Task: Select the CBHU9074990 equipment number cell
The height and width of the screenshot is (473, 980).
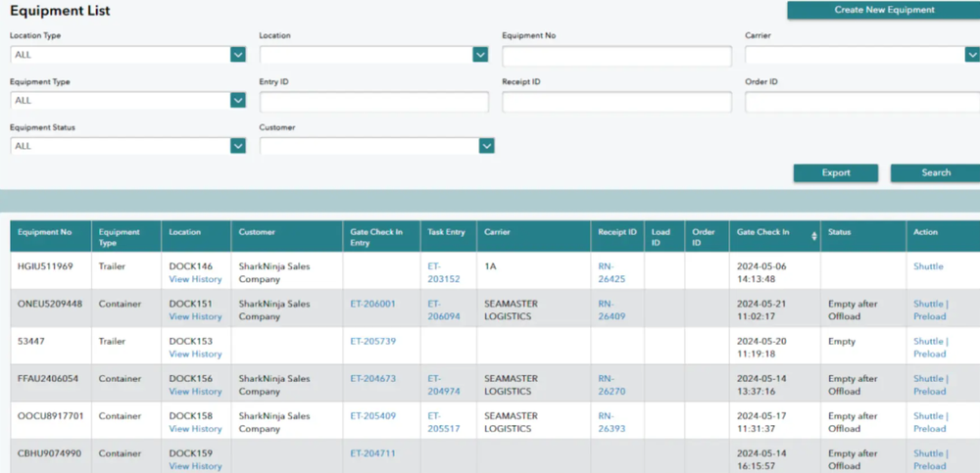Action: coord(49,454)
